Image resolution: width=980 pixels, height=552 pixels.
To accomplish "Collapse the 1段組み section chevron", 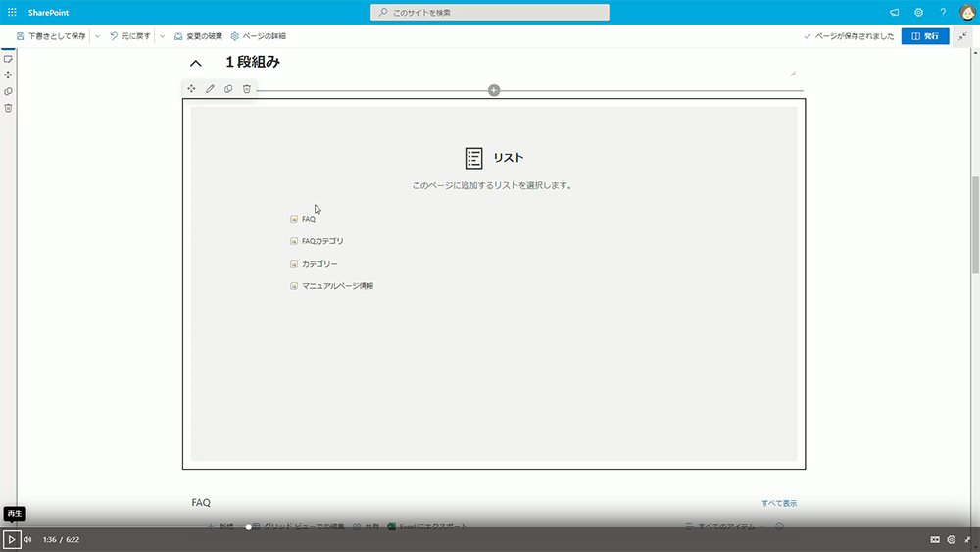I will point(196,63).
